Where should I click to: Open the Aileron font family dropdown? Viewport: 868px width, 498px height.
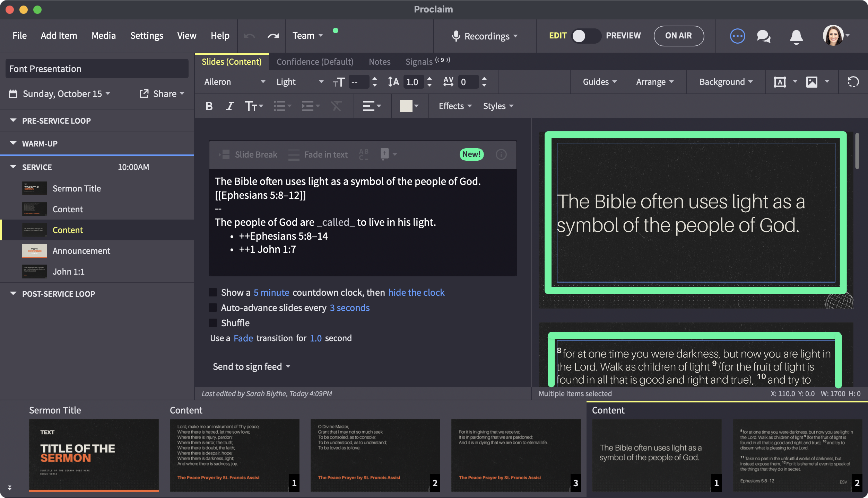(x=234, y=82)
